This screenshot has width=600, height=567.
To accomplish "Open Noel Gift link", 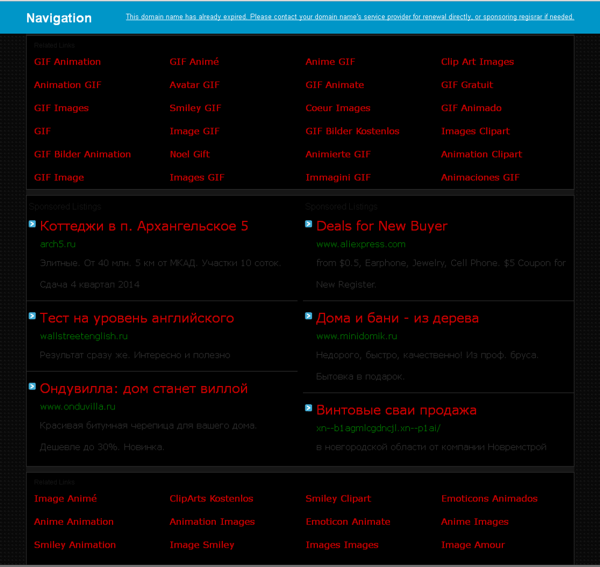I will 189,154.
